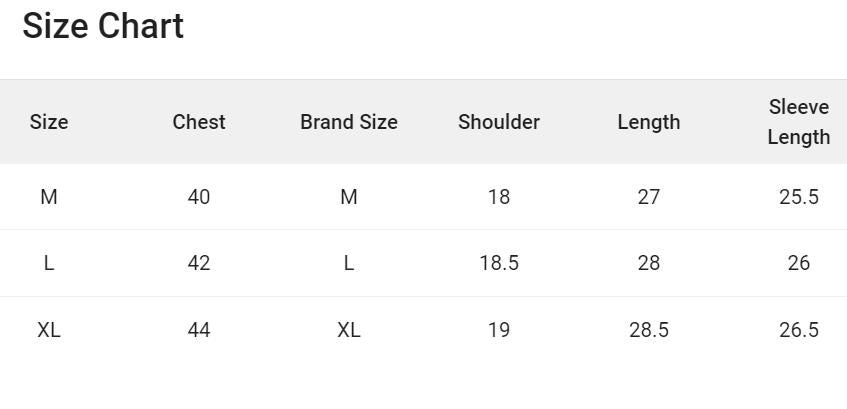Click chest value 42
This screenshot has width=847, height=409.
pos(199,263)
